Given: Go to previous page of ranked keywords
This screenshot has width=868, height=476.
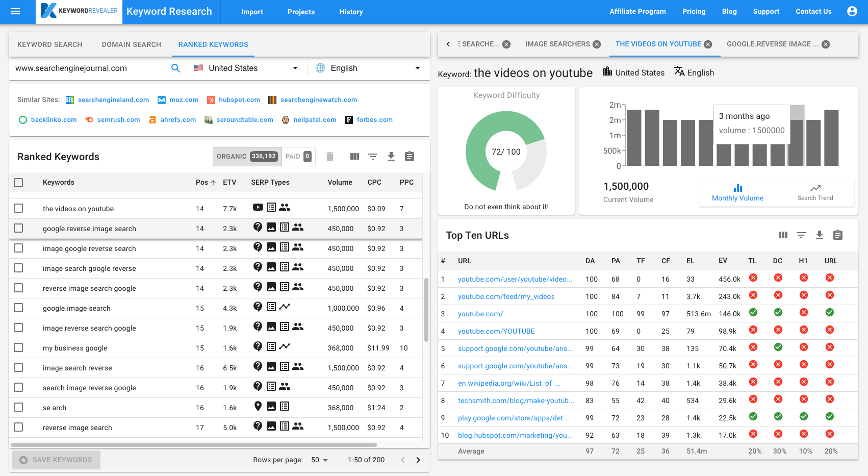Looking at the screenshot, I should coord(403,460).
